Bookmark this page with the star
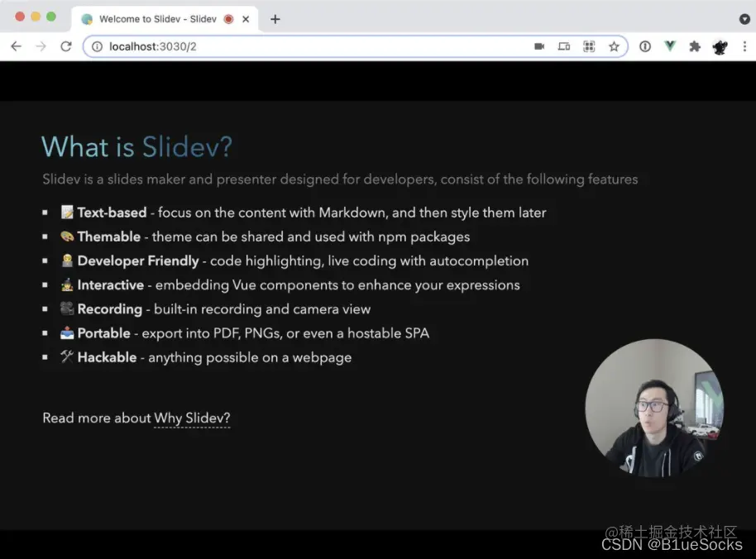Image resolution: width=756 pixels, height=559 pixels. [x=614, y=46]
